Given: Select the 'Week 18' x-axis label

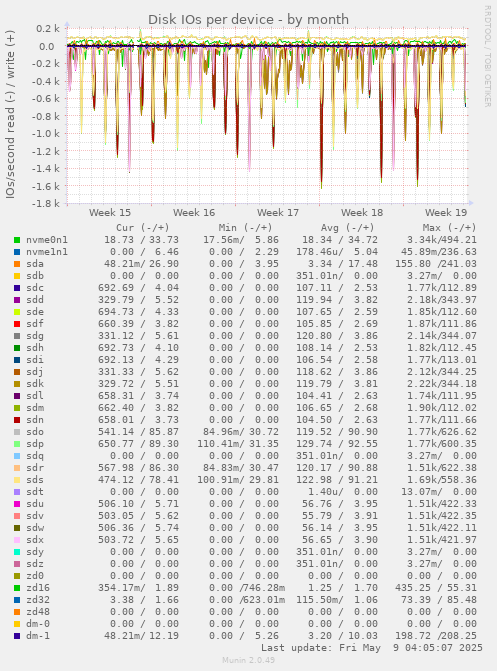Looking at the screenshot, I should point(362,213).
